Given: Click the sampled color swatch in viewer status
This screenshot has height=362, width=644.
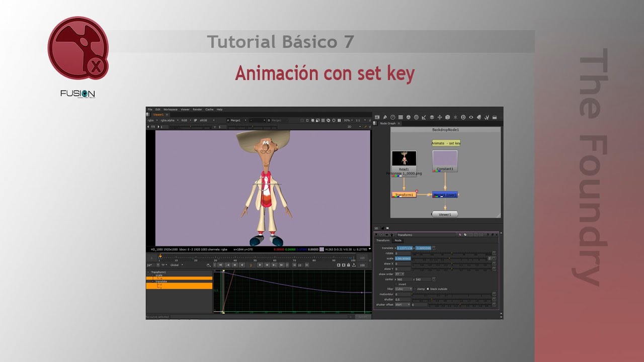Looking at the screenshot, I should point(321,249).
